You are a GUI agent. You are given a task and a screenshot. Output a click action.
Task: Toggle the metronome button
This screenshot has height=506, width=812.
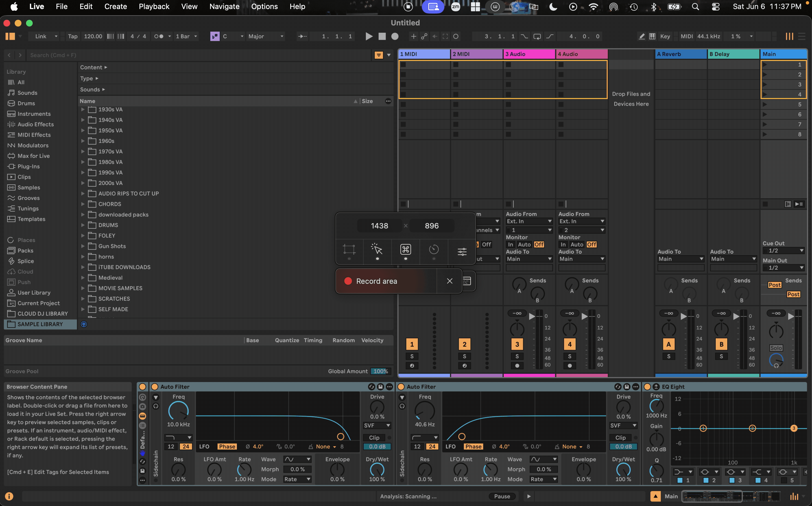(x=159, y=36)
